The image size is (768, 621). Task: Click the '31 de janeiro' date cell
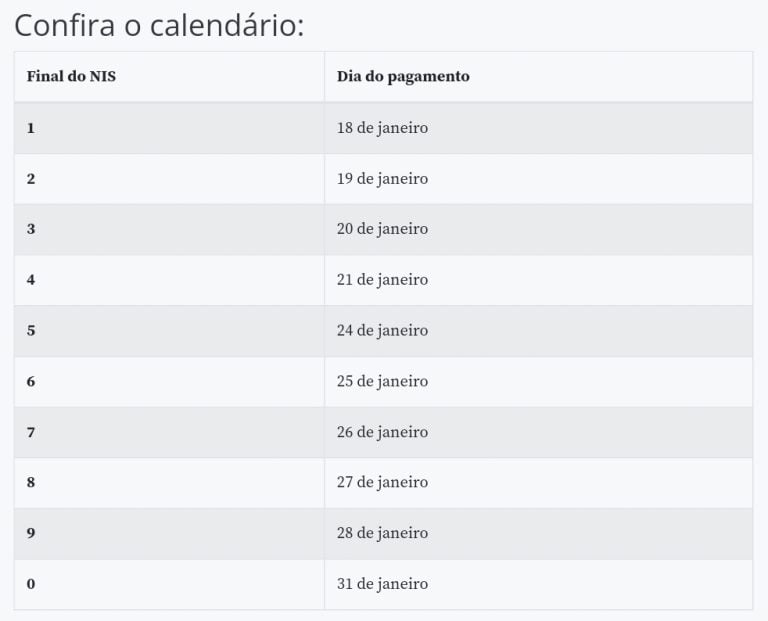pyautogui.click(x=538, y=584)
